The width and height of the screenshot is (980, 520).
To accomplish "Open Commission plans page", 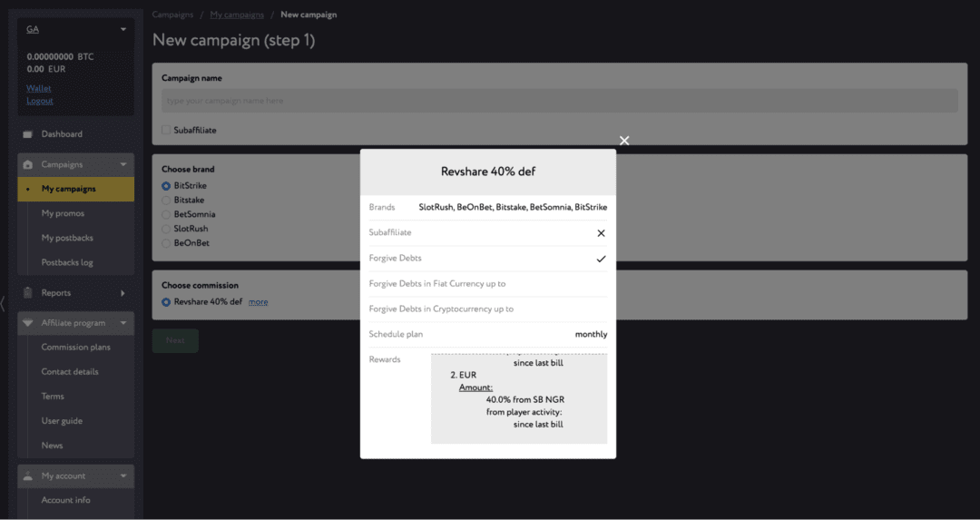I will [75, 347].
